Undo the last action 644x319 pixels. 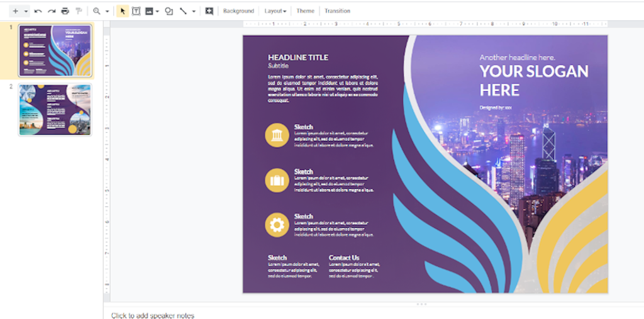38,11
